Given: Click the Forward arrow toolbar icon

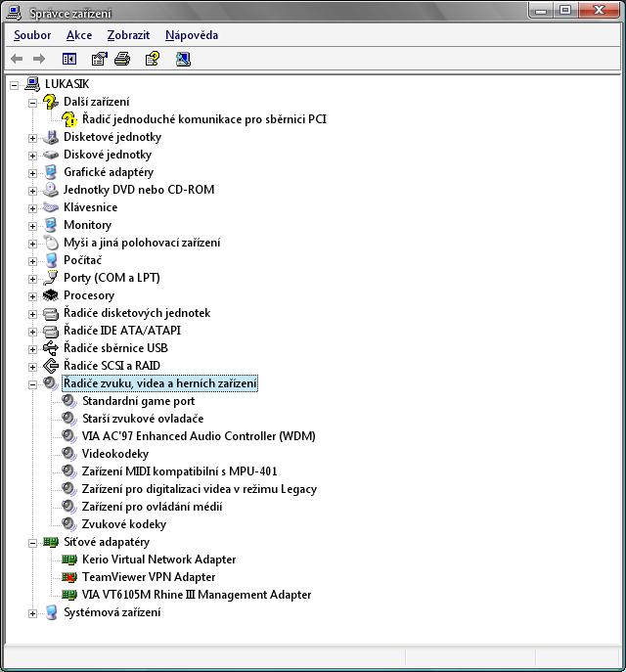Looking at the screenshot, I should click(x=39, y=59).
